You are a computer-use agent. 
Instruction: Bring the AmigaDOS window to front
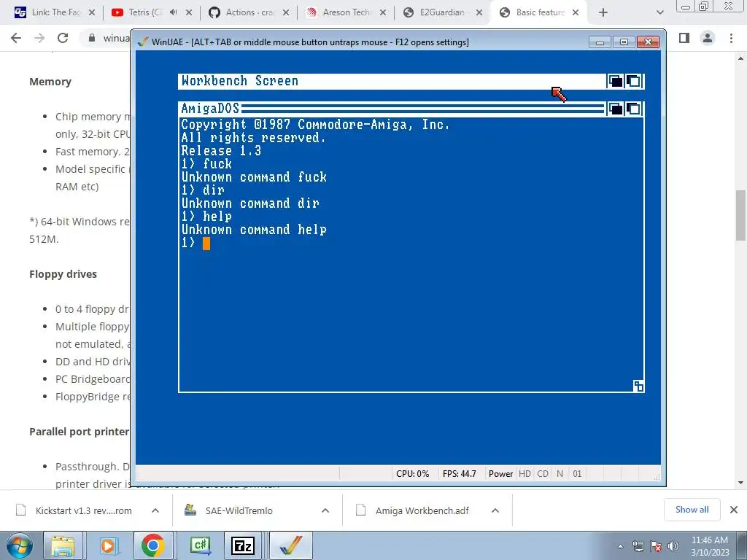tap(634, 109)
